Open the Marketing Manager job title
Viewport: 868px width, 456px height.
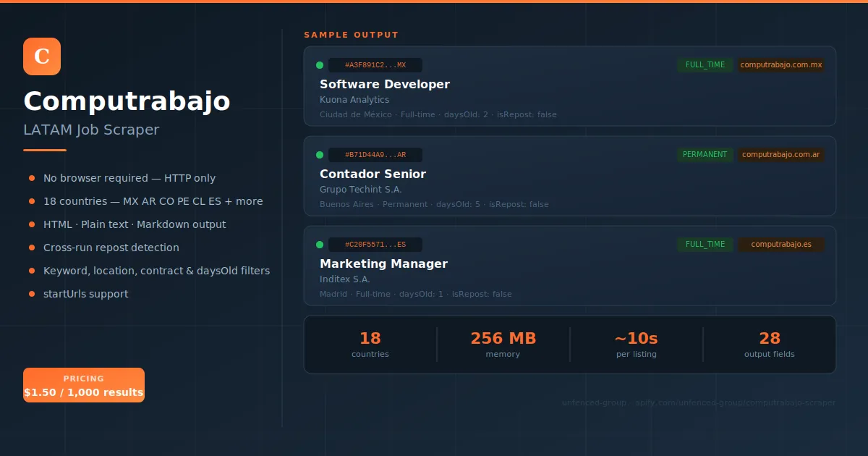(x=383, y=264)
